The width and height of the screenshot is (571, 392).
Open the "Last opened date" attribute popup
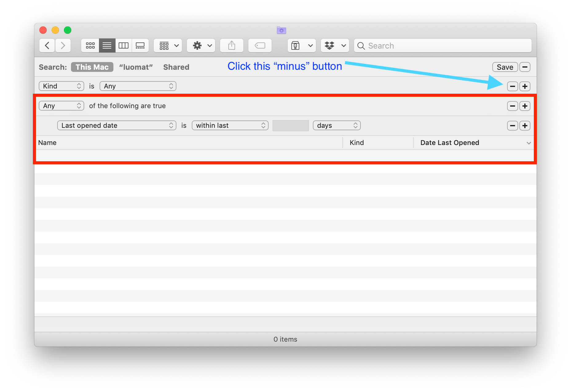116,126
